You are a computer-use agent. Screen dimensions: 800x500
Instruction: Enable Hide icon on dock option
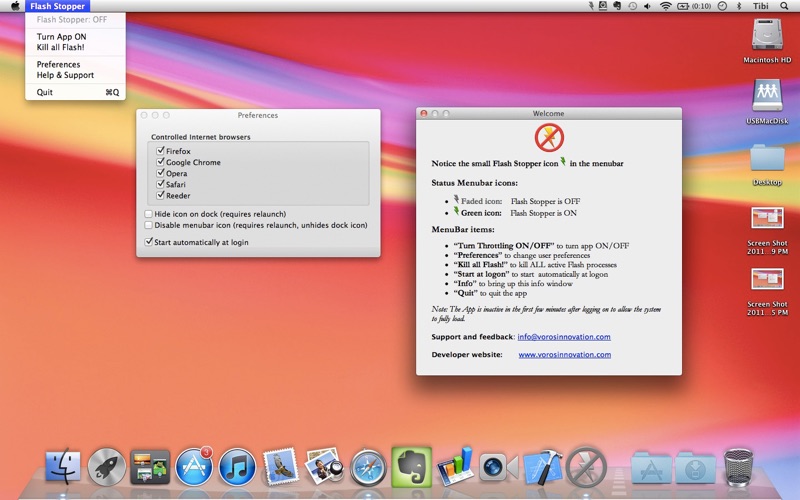148,214
